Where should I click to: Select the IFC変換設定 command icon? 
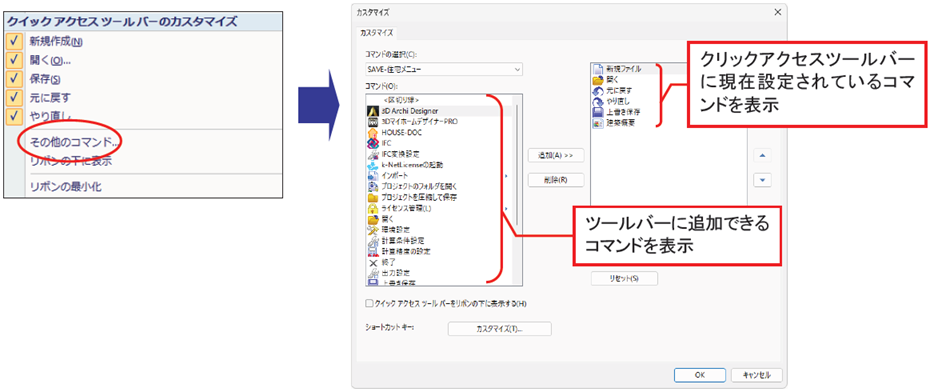373,154
